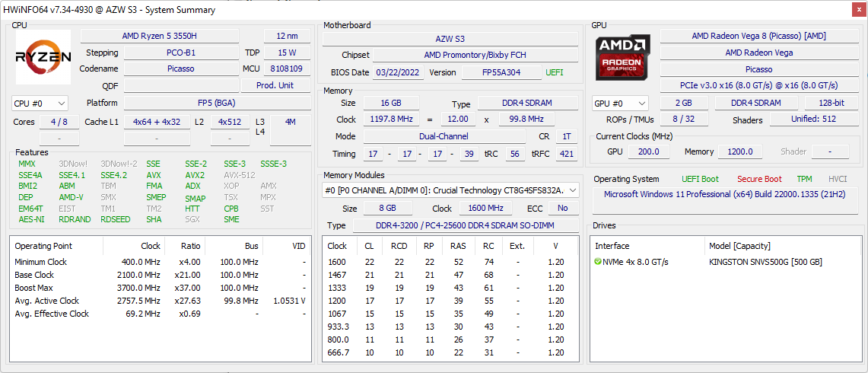Click the AVX2 feature label

(194, 174)
